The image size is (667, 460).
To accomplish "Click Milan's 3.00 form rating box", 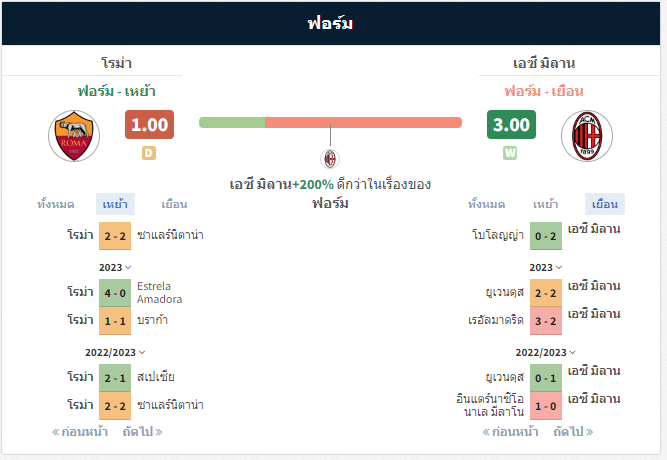I will [511, 125].
